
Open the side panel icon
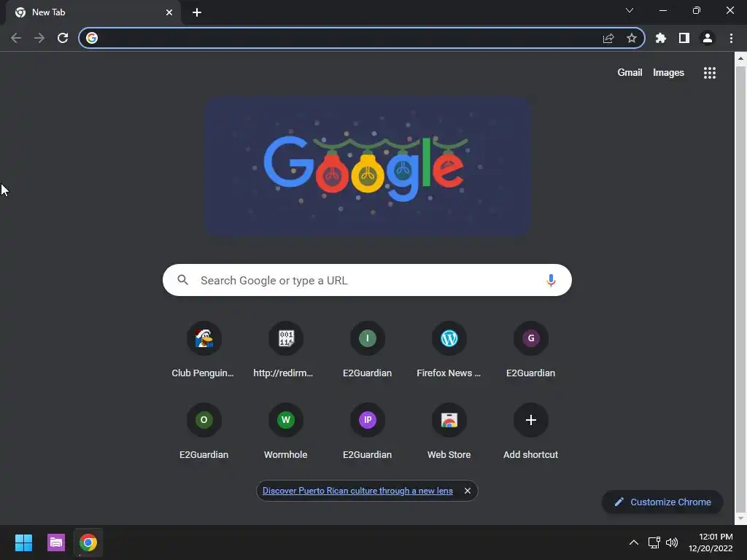point(684,38)
